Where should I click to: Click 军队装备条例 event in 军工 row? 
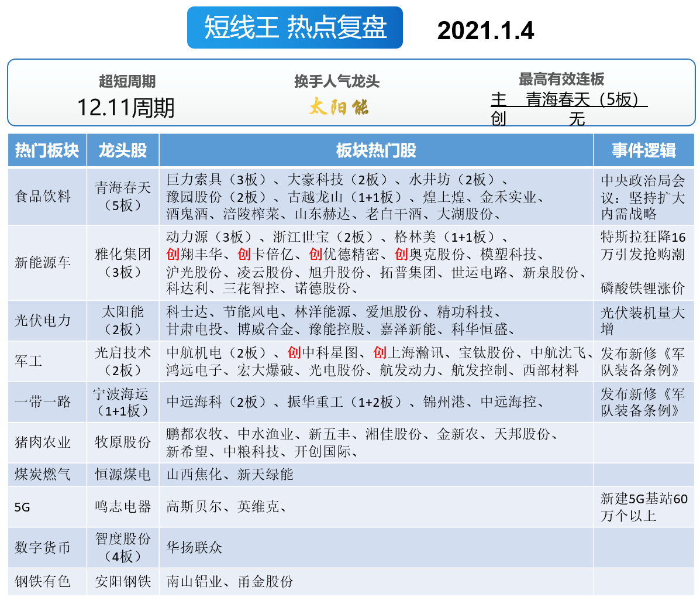click(x=643, y=362)
